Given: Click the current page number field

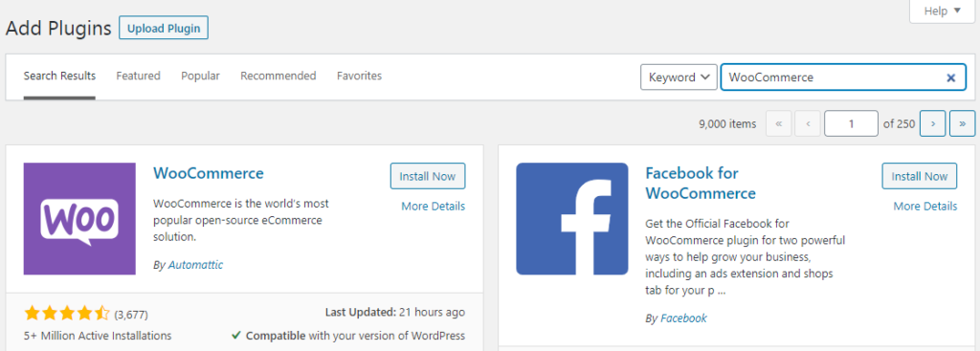Looking at the screenshot, I should (851, 123).
